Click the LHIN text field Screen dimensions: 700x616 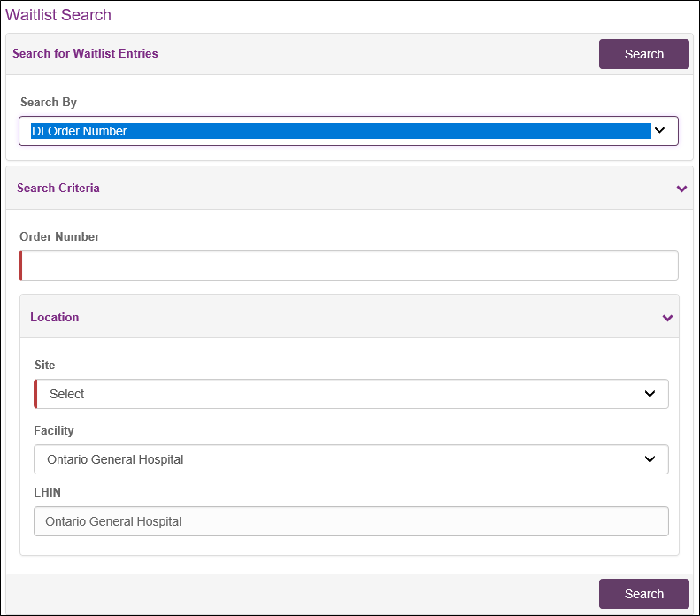(x=350, y=521)
